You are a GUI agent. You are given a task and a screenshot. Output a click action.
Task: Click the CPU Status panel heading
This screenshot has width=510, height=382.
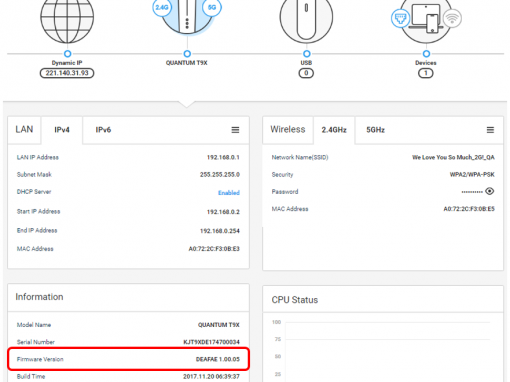point(295,300)
